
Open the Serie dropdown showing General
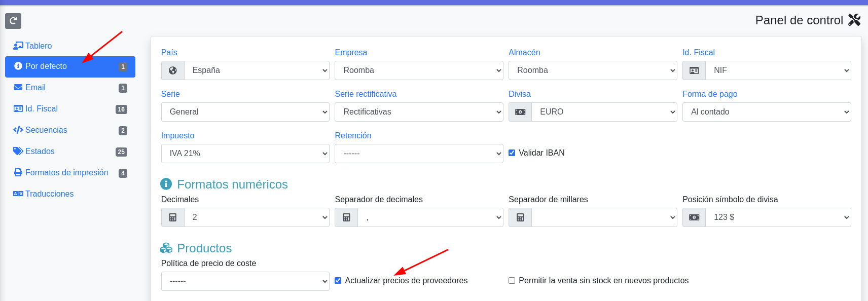click(x=245, y=112)
